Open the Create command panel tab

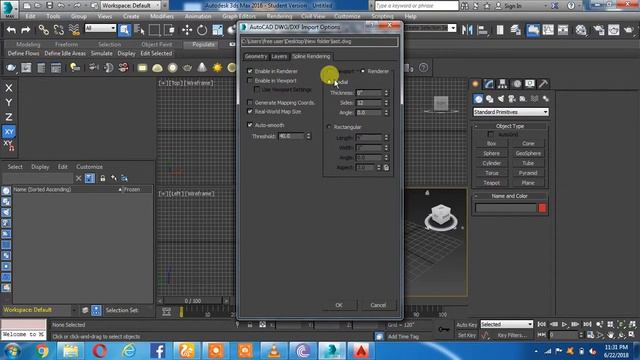[476, 84]
